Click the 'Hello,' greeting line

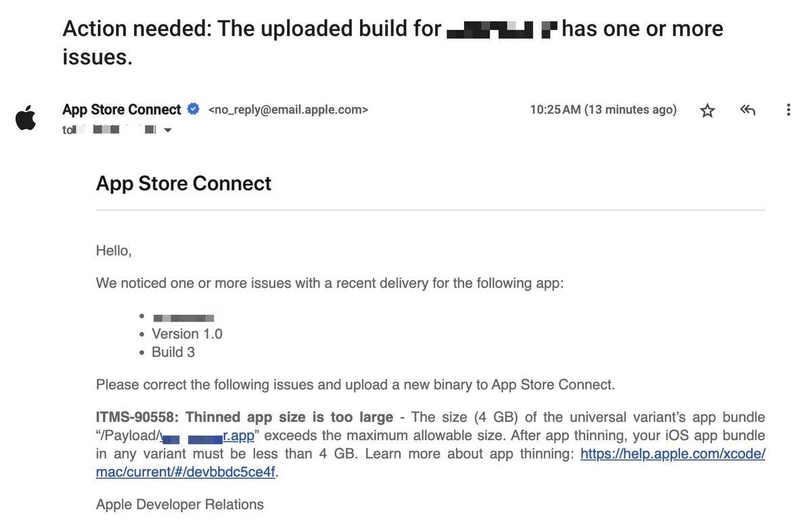[x=114, y=251]
